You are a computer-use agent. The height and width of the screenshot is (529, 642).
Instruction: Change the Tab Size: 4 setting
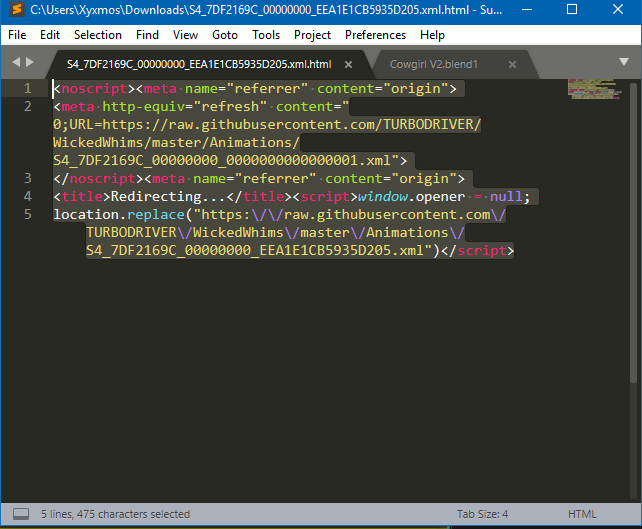tap(482, 514)
